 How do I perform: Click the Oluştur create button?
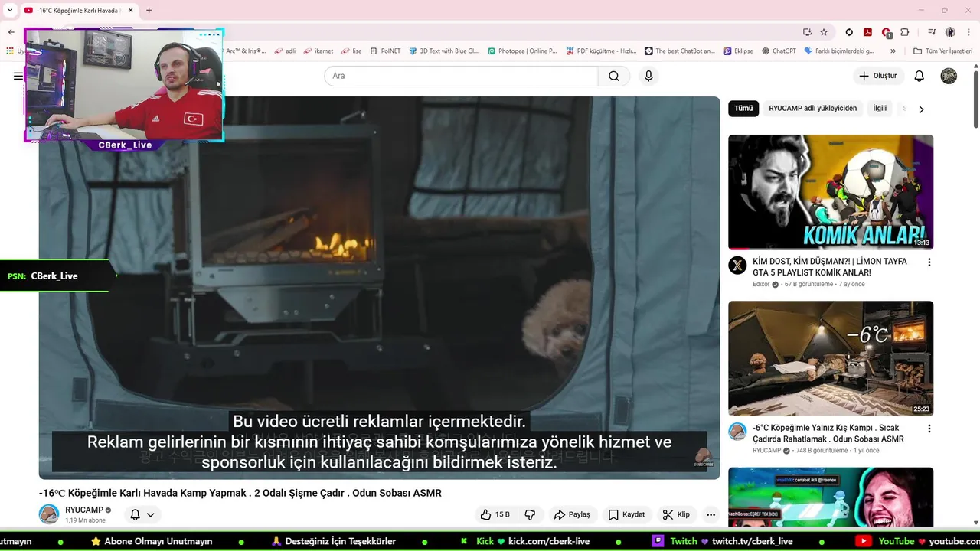[879, 76]
